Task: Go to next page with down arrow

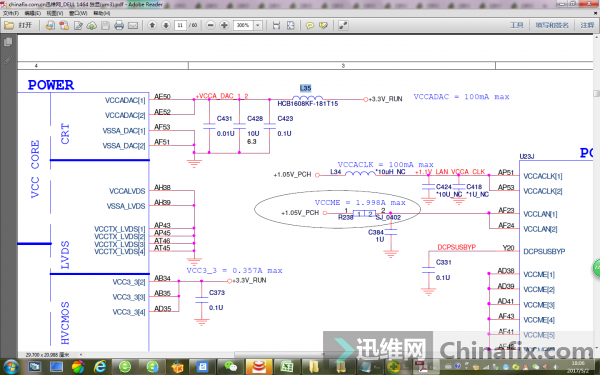Action: point(166,25)
